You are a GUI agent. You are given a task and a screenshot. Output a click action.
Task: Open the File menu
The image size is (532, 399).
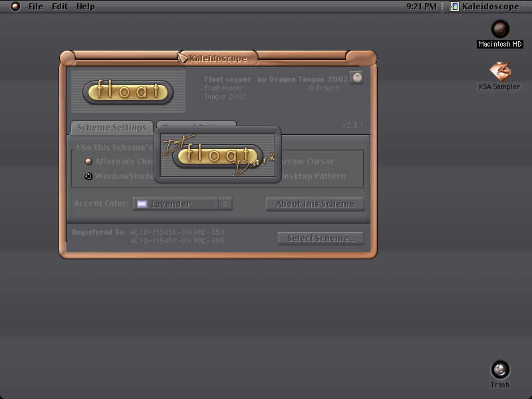tap(36, 7)
